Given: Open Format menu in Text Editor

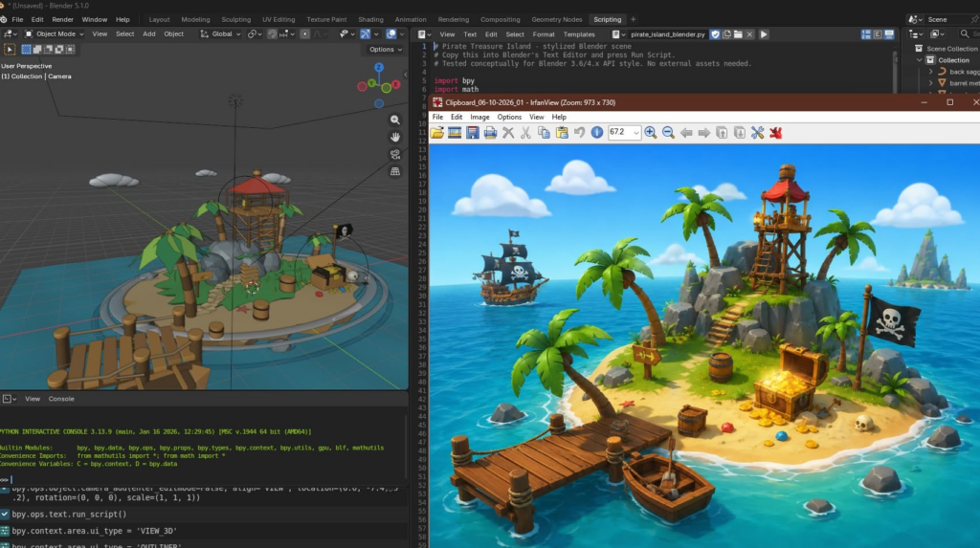Looking at the screenshot, I should pyautogui.click(x=544, y=34).
